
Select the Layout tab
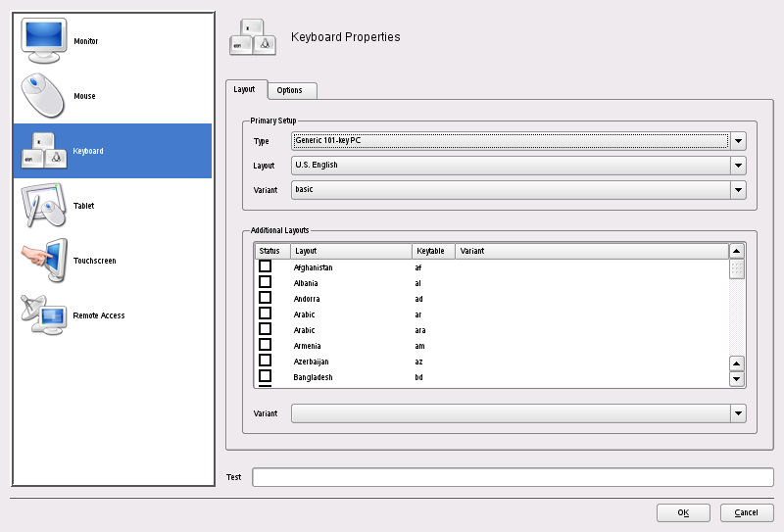[x=245, y=89]
